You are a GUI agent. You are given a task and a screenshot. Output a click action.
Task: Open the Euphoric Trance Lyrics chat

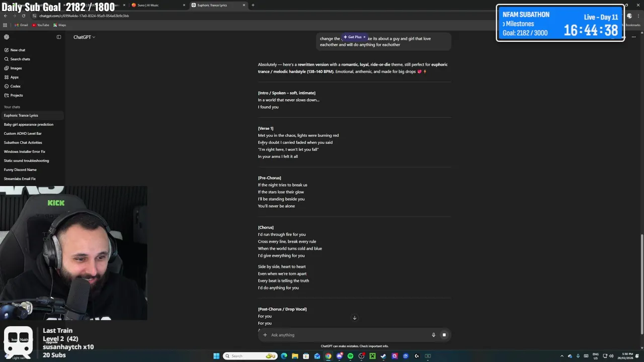click(32, 115)
